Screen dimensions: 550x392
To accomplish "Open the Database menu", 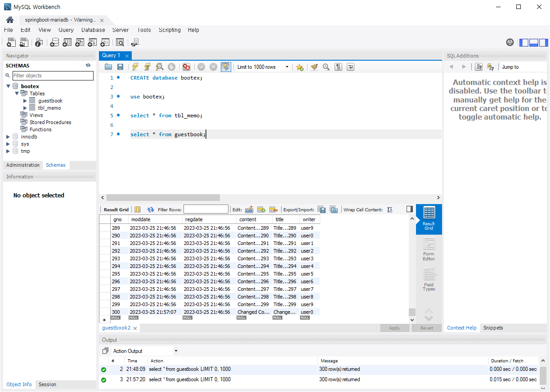I will (93, 30).
